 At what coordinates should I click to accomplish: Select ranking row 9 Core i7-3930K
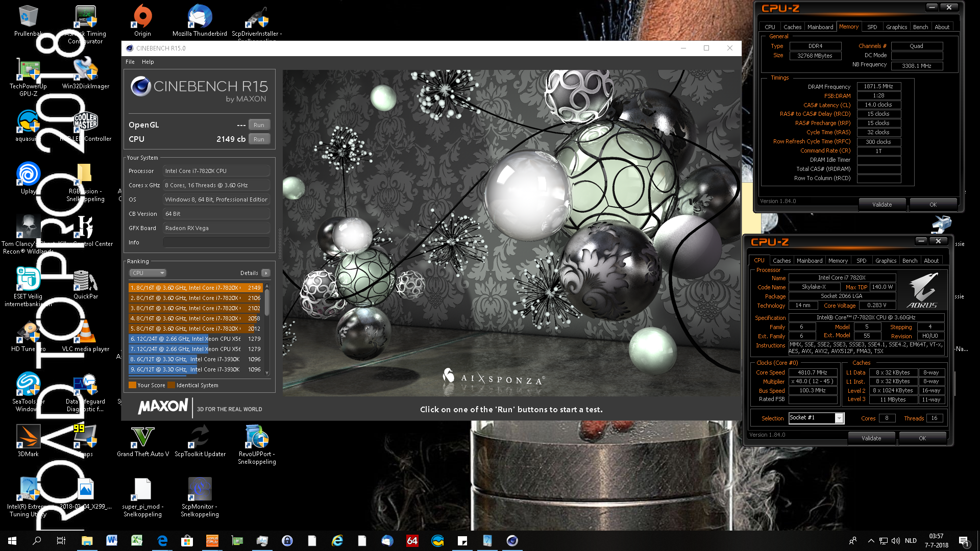pos(195,369)
